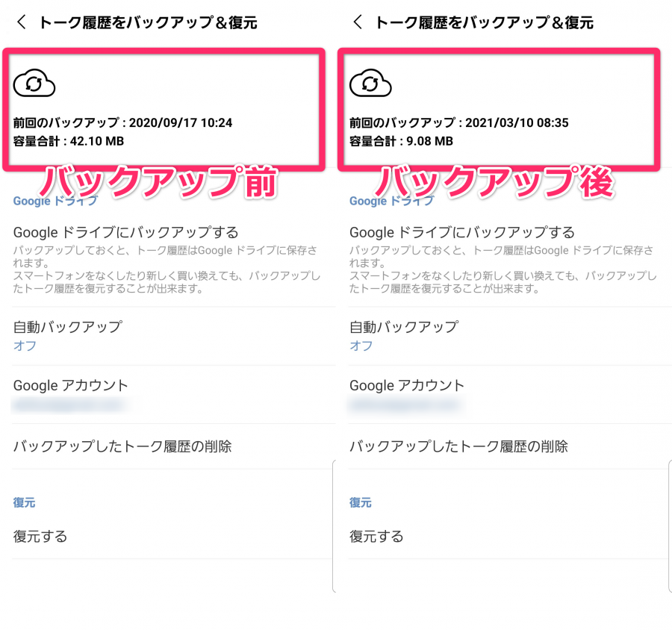Viewport: 672px width, 630px height.
Task: Click the 容量合計 42.10 MB text
Action: [x=69, y=141]
